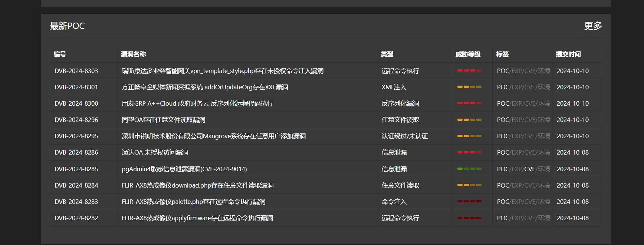
Task: Click the 提交时间 column header
Action: tap(568, 54)
